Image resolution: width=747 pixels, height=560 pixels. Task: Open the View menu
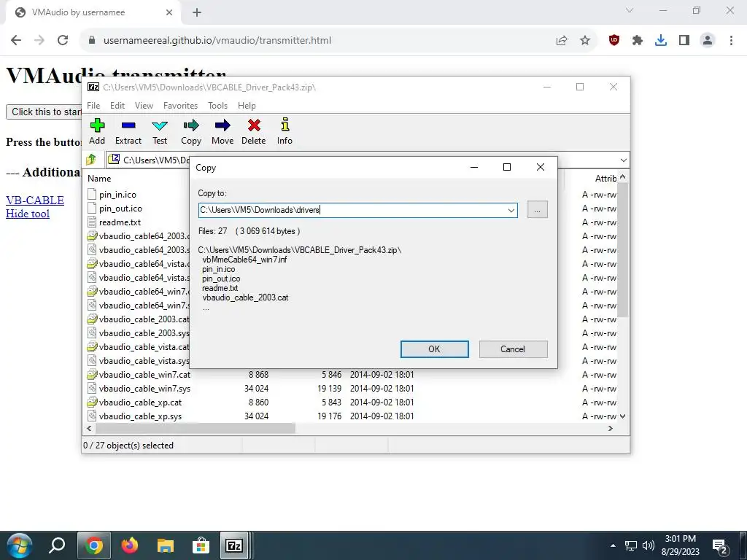(x=144, y=106)
